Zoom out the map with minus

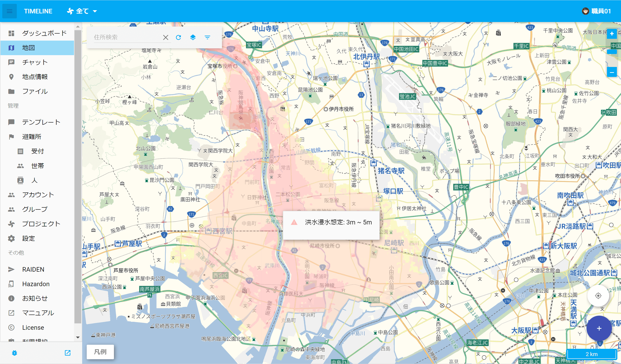612,72
